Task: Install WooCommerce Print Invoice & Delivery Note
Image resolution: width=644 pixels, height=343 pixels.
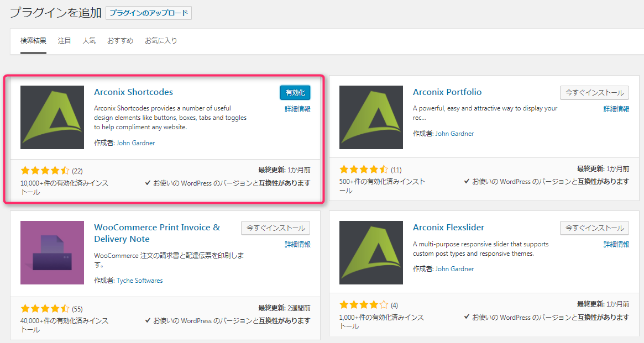Action: (x=275, y=228)
